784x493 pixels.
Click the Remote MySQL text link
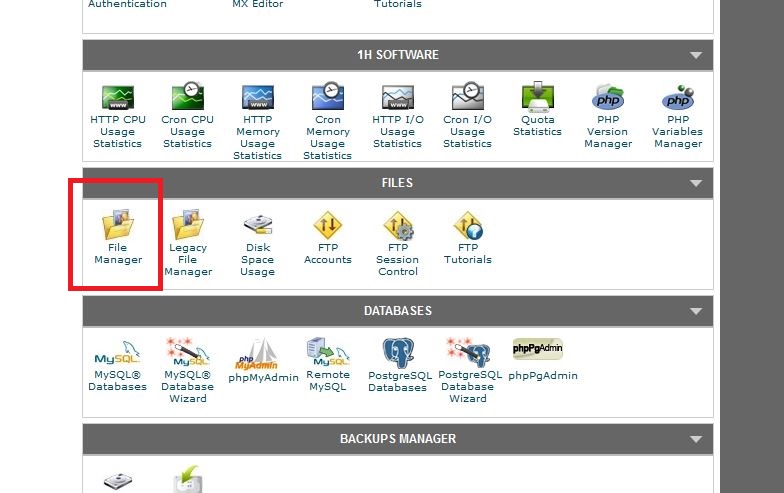328,380
